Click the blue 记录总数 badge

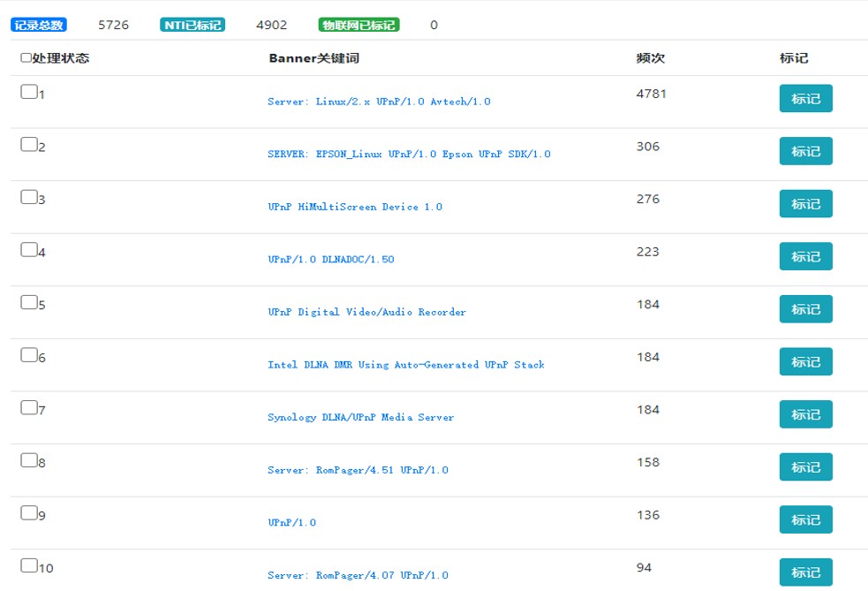coord(39,25)
